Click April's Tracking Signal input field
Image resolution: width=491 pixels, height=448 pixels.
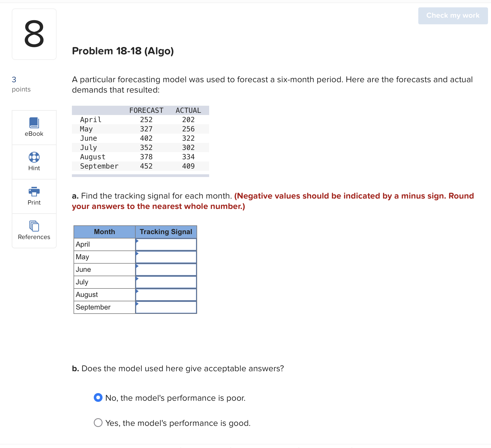click(x=166, y=244)
